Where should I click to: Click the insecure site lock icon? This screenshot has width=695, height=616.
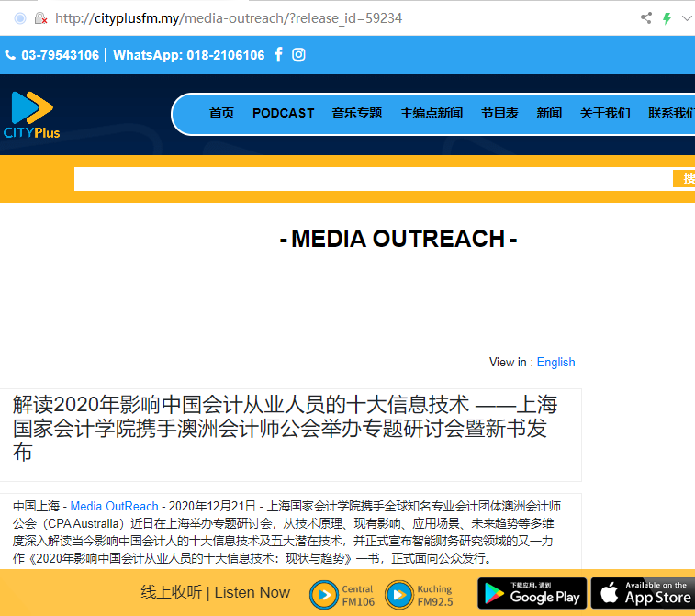39,18
